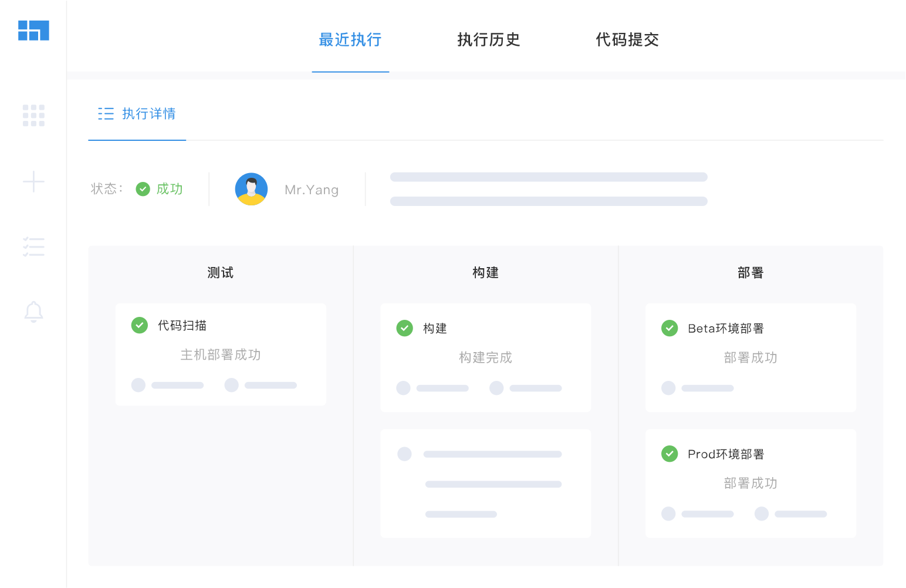This screenshot has height=588, width=906.
Task: Click the green check beside 代码扫描
Action: pyautogui.click(x=140, y=325)
